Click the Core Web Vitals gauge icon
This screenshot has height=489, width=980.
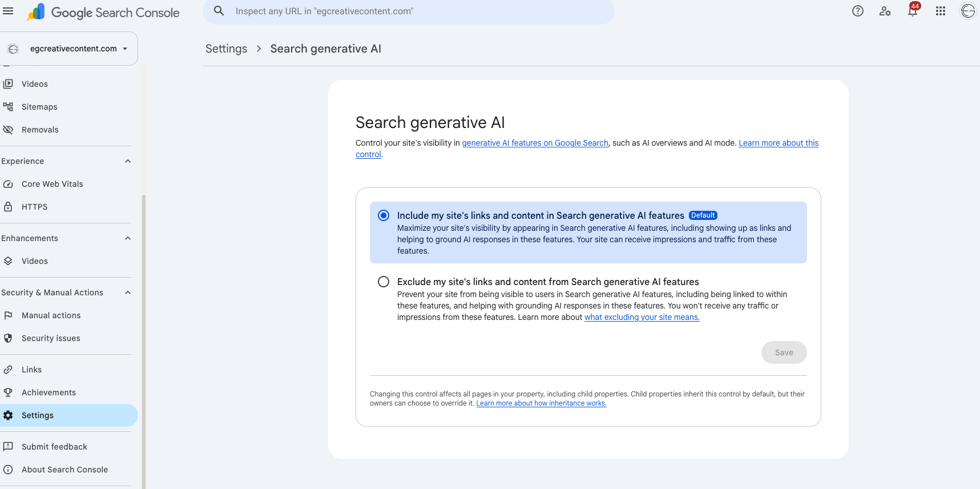pos(8,184)
